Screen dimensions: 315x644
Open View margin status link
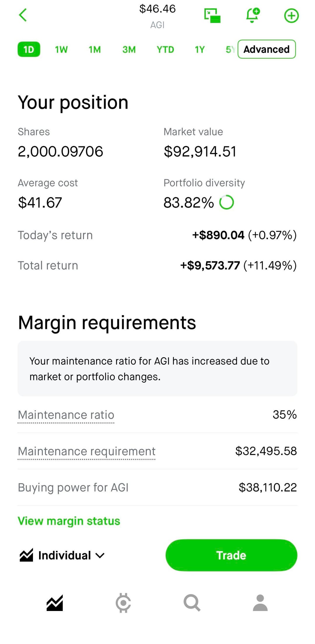[x=69, y=521]
